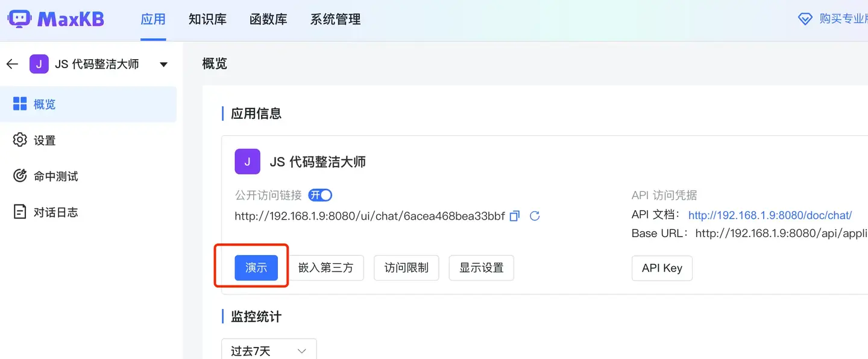
Task: Open the 函数库 section
Action: coord(268,19)
